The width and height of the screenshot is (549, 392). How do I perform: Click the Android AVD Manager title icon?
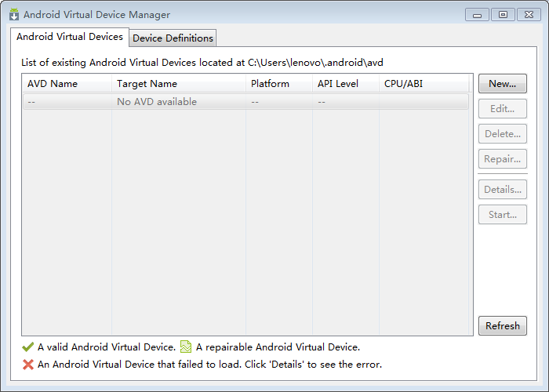[x=14, y=14]
